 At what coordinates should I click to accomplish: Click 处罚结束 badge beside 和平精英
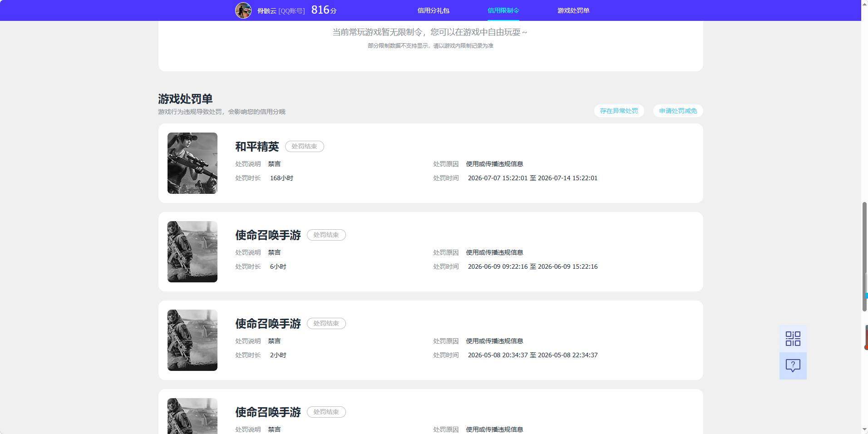click(304, 146)
